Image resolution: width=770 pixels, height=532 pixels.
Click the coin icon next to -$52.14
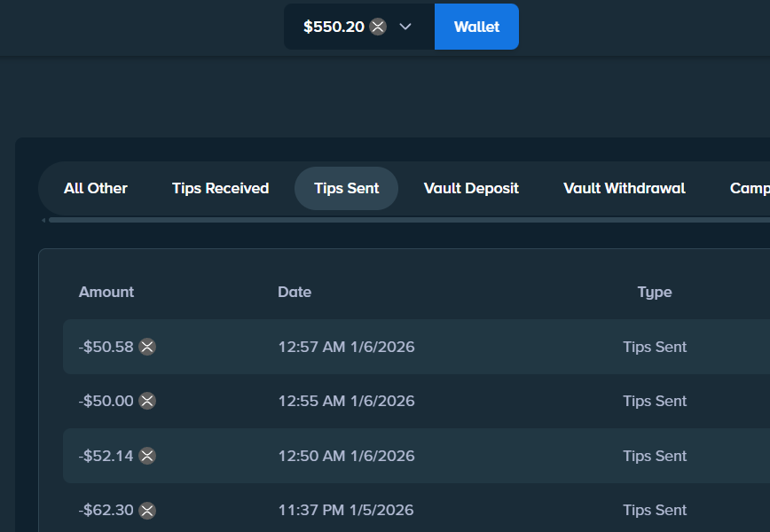[x=147, y=456]
